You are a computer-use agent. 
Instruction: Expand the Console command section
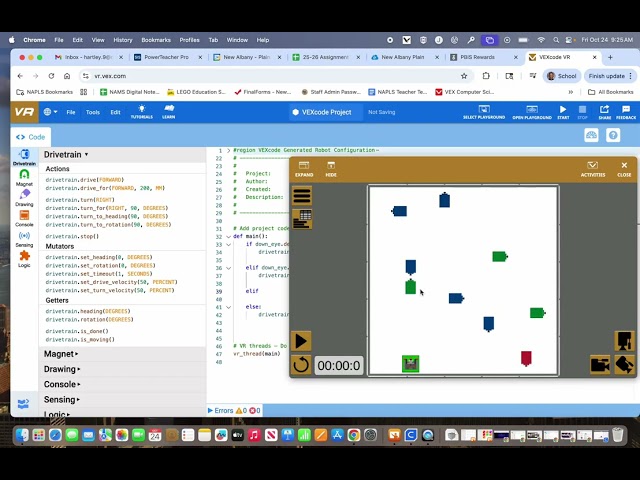point(62,384)
